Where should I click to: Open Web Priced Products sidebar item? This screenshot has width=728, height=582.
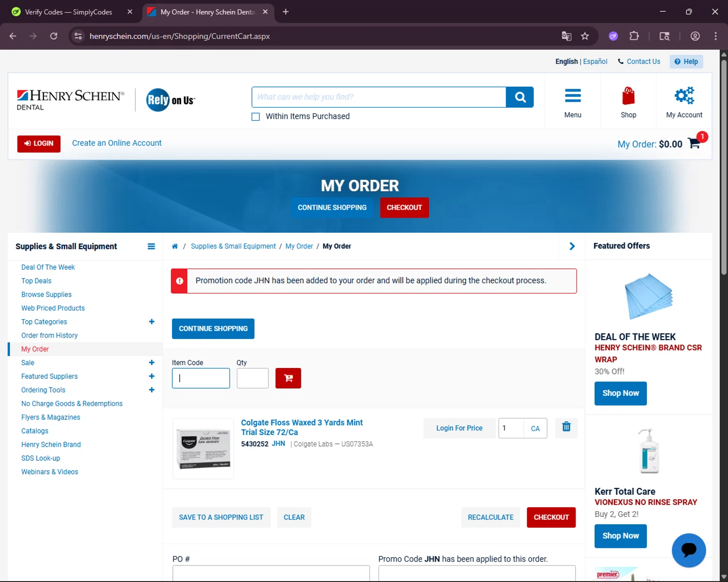tap(53, 308)
